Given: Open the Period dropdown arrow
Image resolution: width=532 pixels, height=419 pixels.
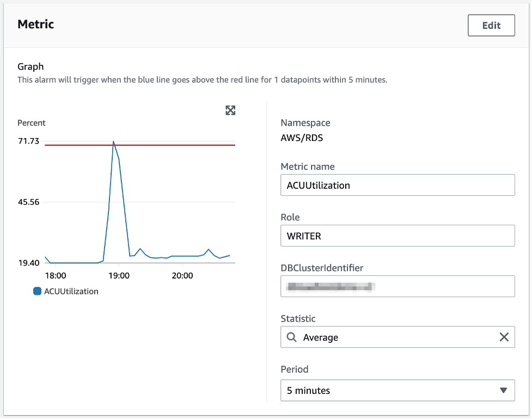Looking at the screenshot, I should point(504,390).
